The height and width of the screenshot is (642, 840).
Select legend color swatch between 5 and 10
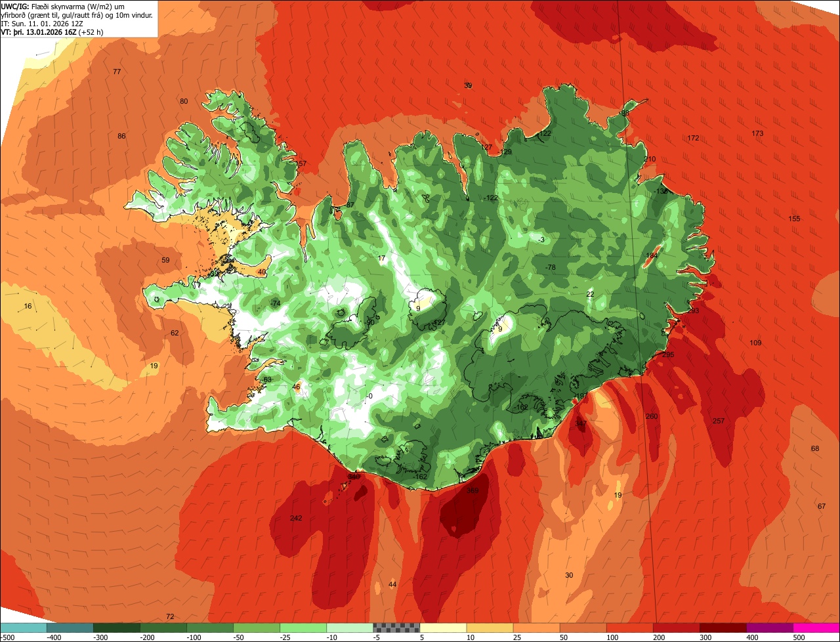tap(443, 627)
